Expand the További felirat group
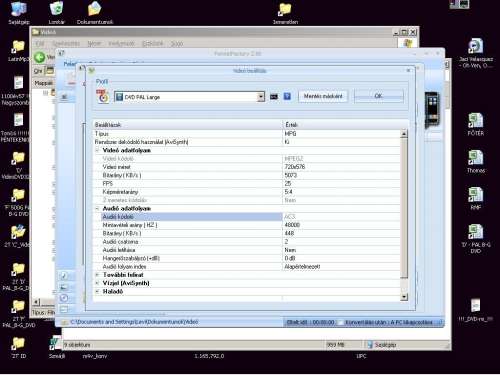Image resolution: width=500 pixels, height=375 pixels. coord(97,275)
